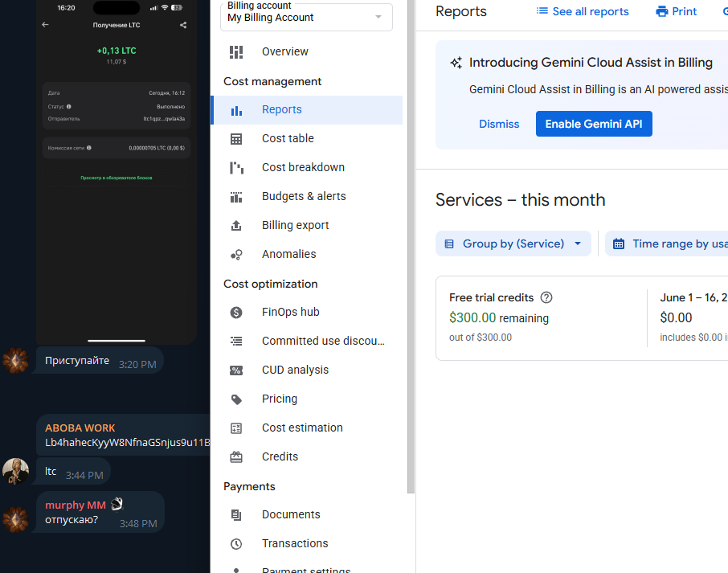Viewport: 728px width, 573px height.
Task: Tap the back arrow in phone screenshot
Action: pyautogui.click(x=45, y=25)
